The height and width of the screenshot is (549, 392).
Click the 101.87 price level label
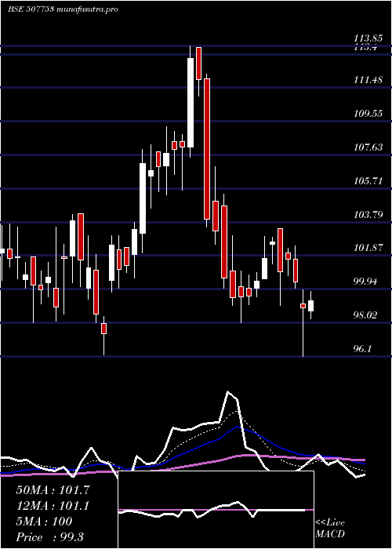368,249
